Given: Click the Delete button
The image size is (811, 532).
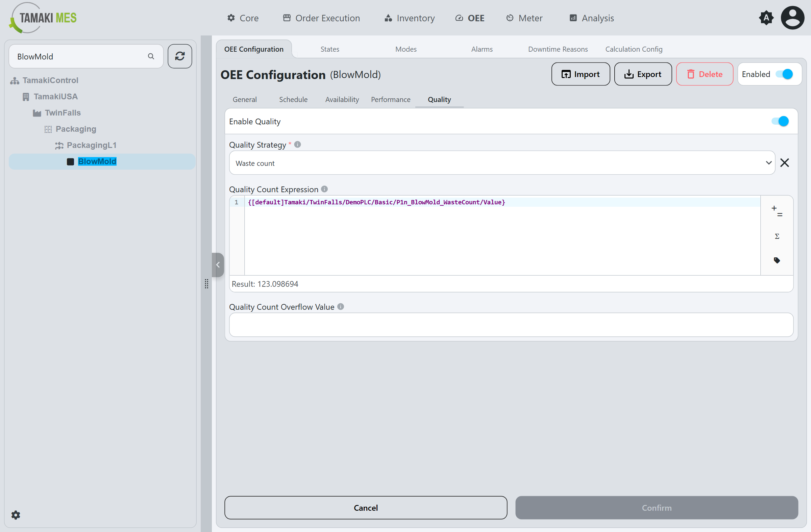Looking at the screenshot, I should click(705, 74).
